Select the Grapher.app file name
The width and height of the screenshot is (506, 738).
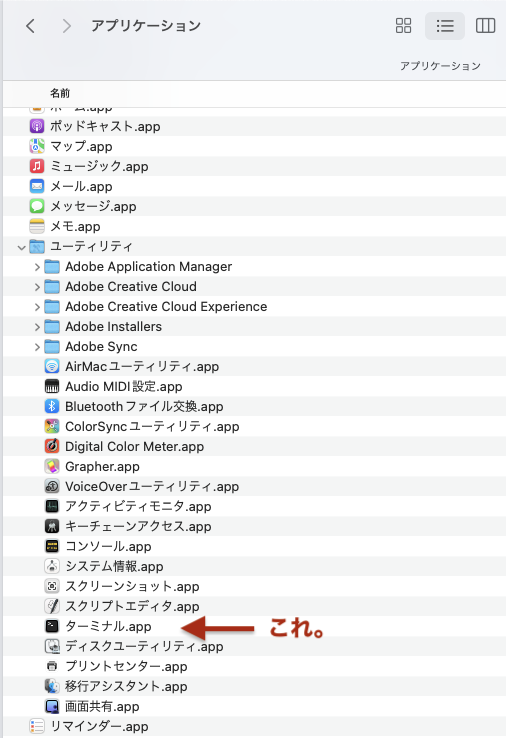(x=102, y=466)
